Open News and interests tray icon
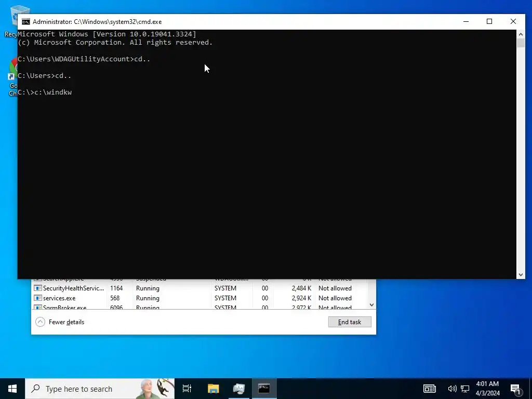532x399 pixels. click(x=429, y=389)
